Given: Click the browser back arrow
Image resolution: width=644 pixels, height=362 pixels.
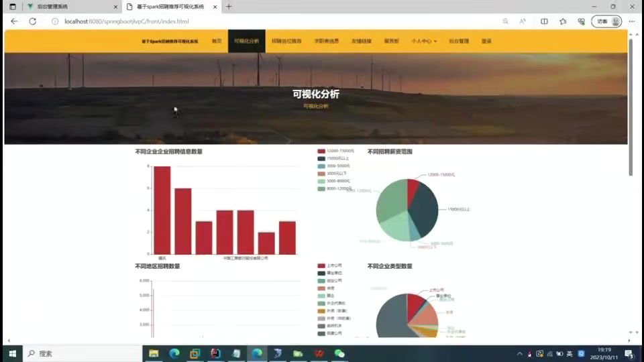Looking at the screenshot, I should tap(14, 21).
